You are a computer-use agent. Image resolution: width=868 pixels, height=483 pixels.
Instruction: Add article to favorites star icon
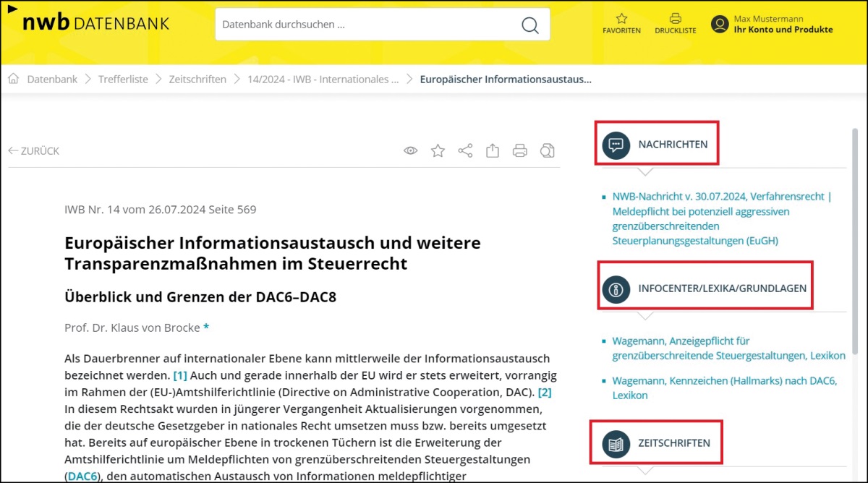(x=438, y=150)
